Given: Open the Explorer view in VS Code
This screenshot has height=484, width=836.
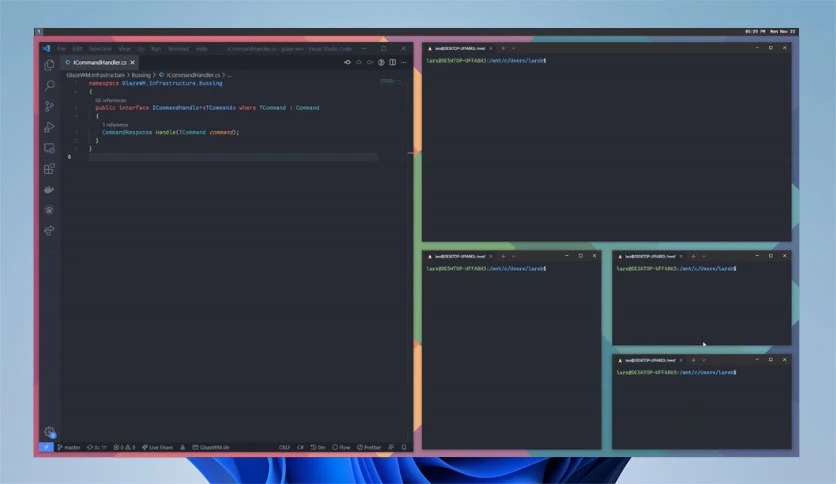Looking at the screenshot, I should [x=50, y=65].
